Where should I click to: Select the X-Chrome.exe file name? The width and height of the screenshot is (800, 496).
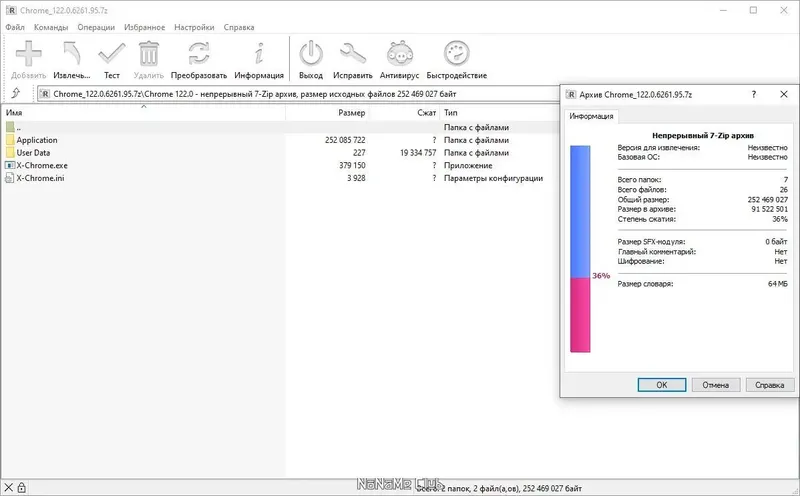pos(42,165)
